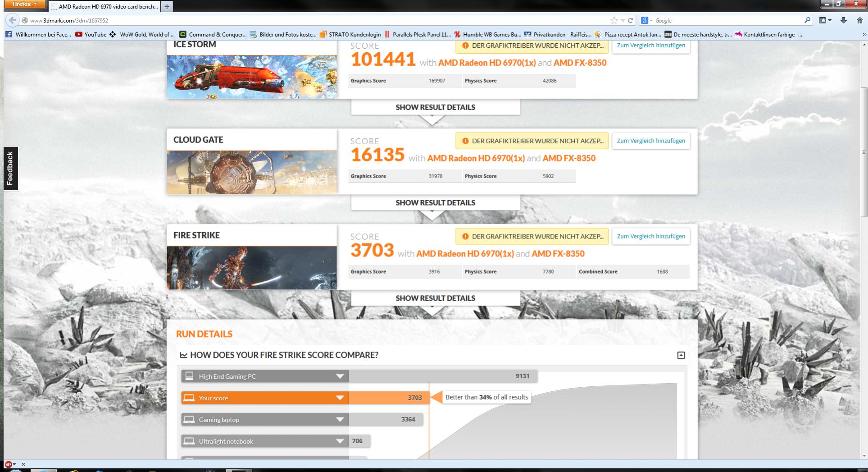Open Bilder und Fotos bookmark
Screen dimensions: 868x472
[x=283, y=34]
